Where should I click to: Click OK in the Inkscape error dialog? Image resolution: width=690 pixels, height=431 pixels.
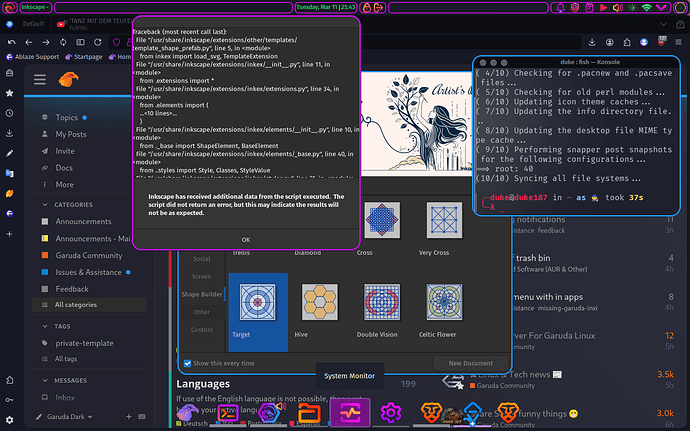(246, 239)
